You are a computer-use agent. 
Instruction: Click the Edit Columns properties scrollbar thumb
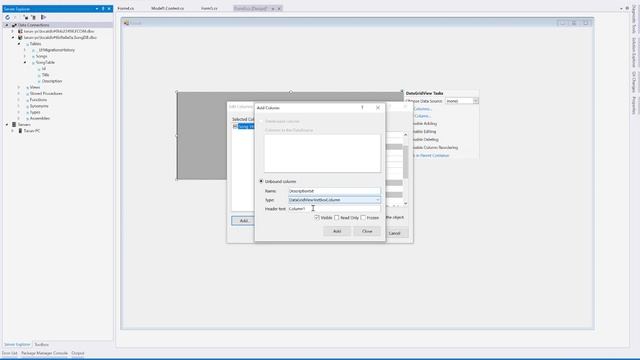click(405, 162)
